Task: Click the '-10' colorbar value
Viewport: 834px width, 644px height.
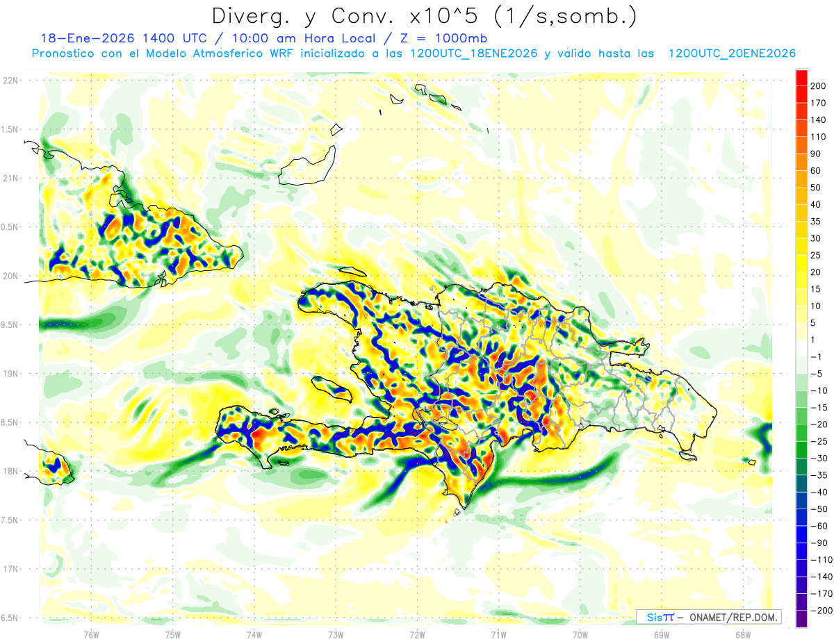Action: 821,390
